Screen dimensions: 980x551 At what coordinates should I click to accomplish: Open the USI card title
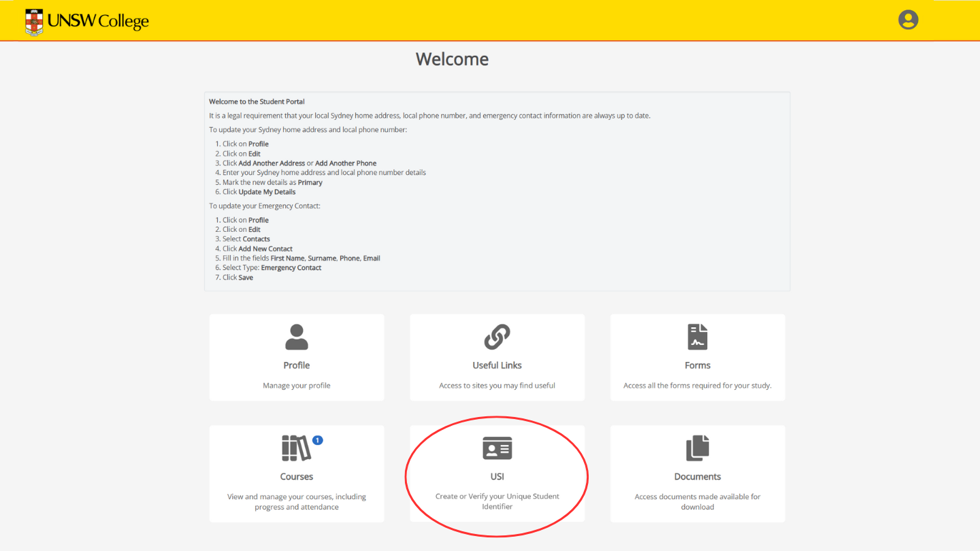[497, 477]
